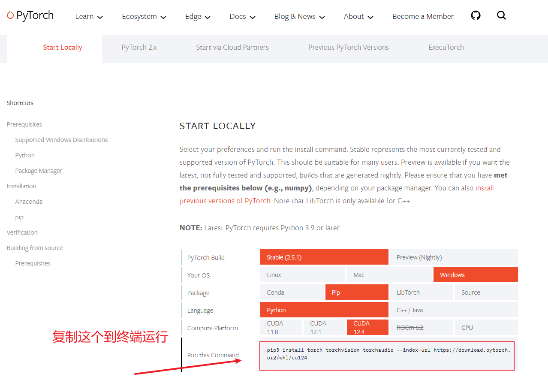Viewport: 548px width, 392px height.
Task: Expand the Ecosystem menu chevron
Action: click(x=163, y=17)
